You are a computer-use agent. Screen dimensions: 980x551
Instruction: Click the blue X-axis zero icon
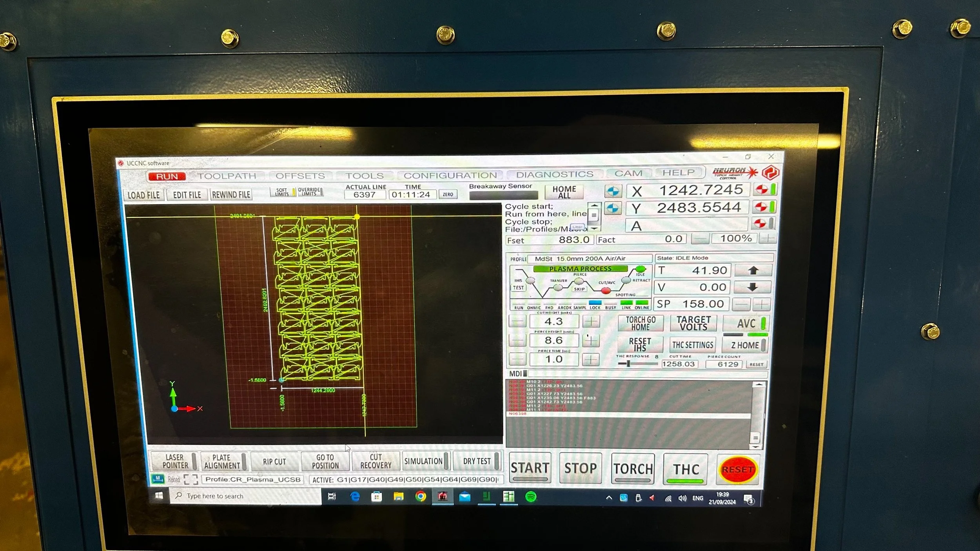click(613, 191)
